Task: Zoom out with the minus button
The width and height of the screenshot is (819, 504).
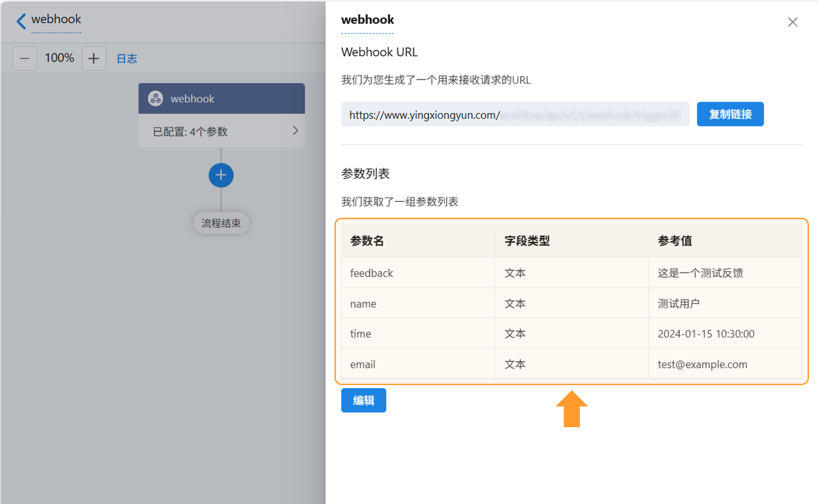Action: 25,58
